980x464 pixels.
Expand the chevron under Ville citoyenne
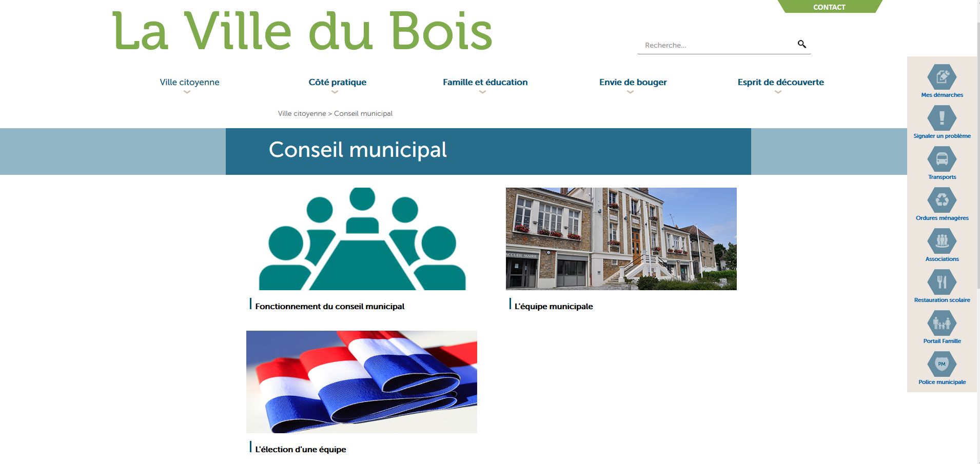click(187, 92)
